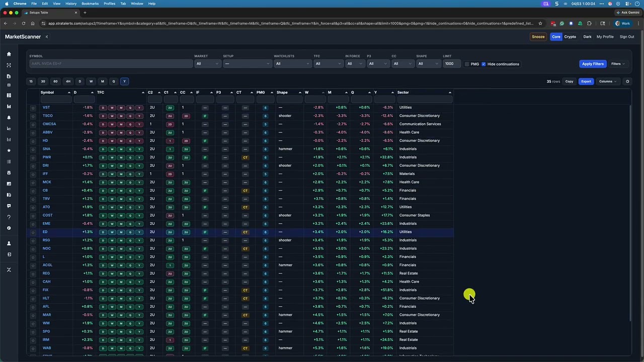Sort by the Shape column arrow
This screenshot has width=644, height=362.
(x=300, y=93)
